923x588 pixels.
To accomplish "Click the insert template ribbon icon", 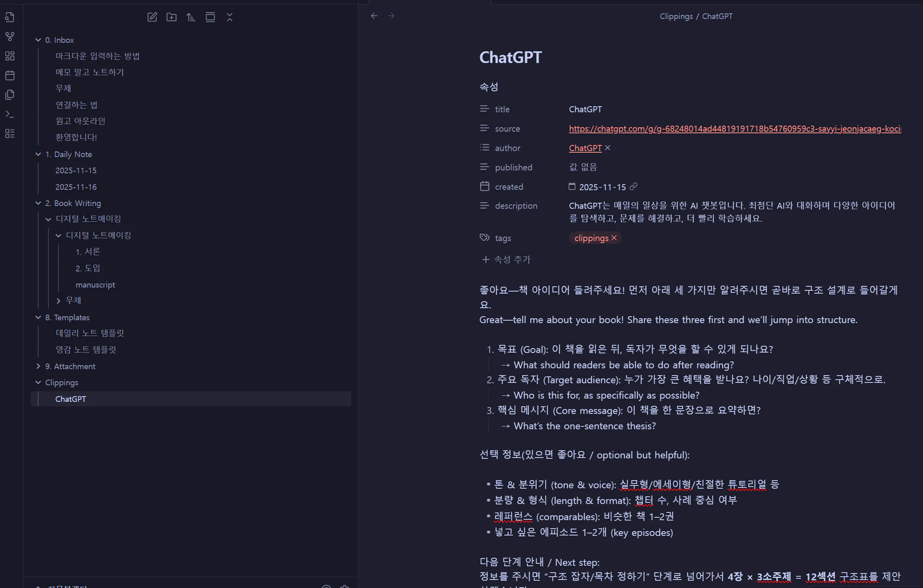I will coord(10,94).
